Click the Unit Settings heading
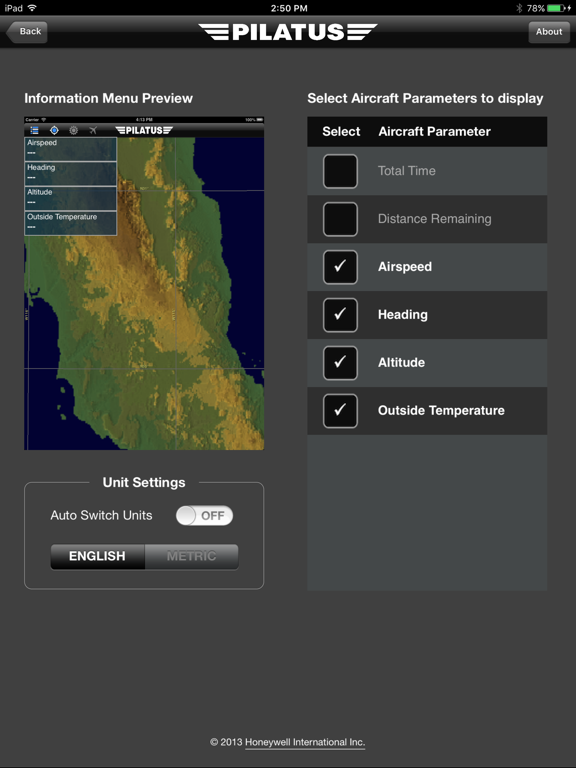 coord(144,482)
